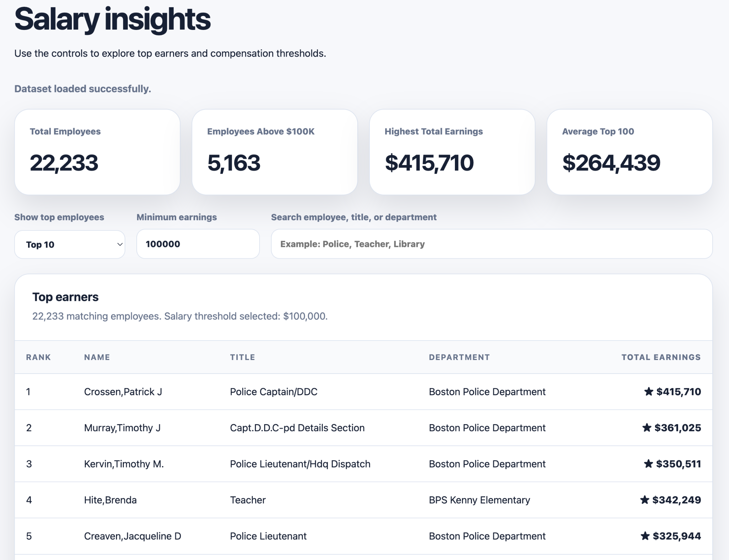Click the $350,511 earnings value
Image resolution: width=729 pixels, height=560 pixels.
[678, 464]
